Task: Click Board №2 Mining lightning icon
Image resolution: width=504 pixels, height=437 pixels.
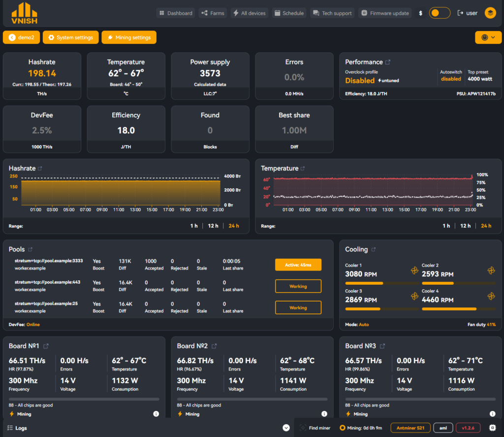Action: 180,414
